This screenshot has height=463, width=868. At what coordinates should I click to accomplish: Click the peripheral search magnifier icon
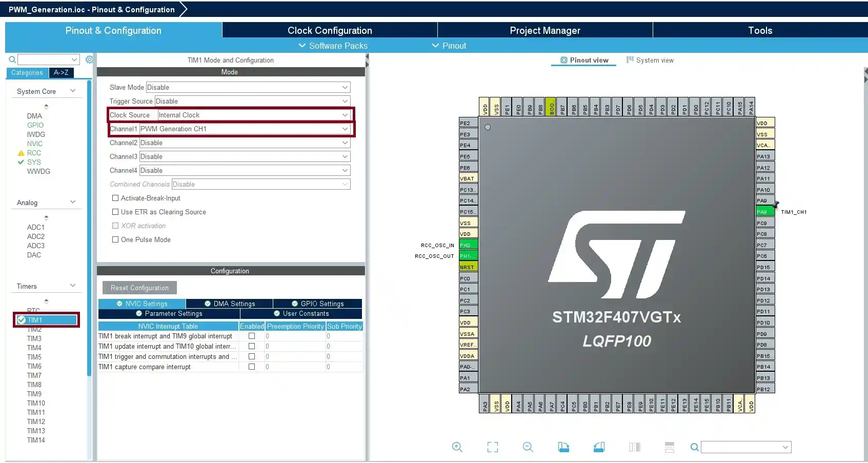(x=12, y=59)
